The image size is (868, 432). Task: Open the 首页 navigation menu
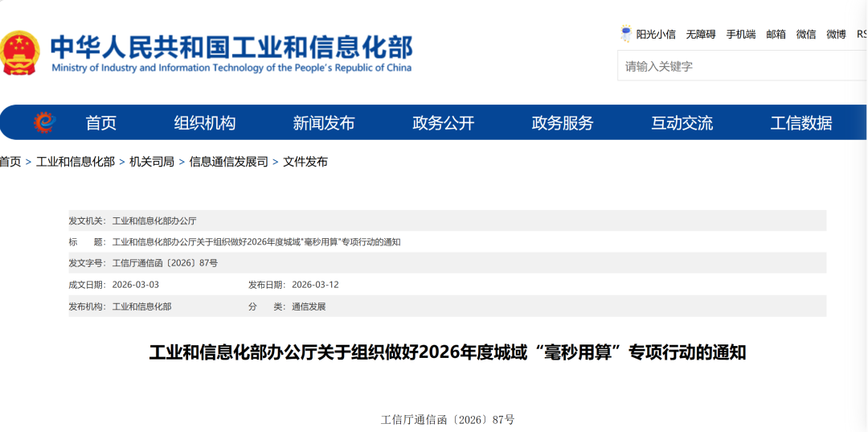[x=100, y=123]
